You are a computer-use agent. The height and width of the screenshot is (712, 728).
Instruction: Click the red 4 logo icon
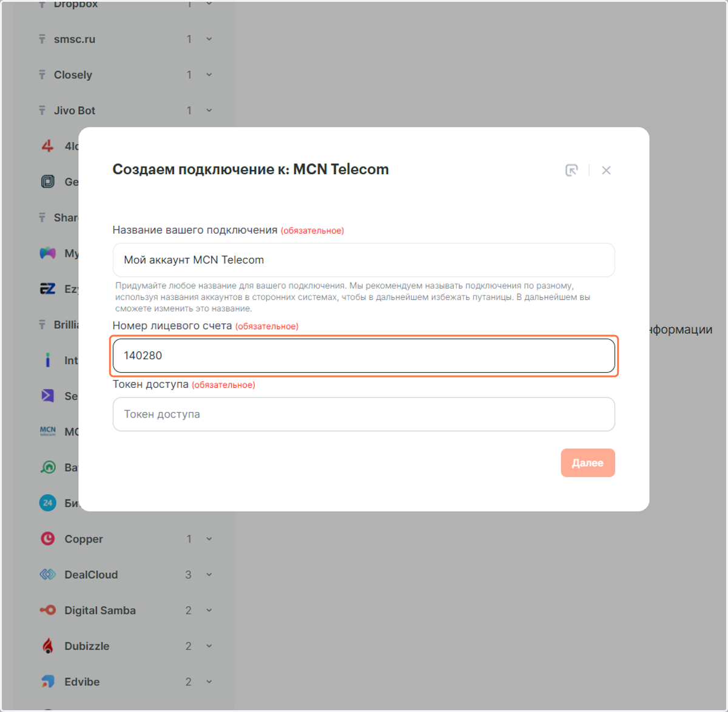[x=47, y=146]
